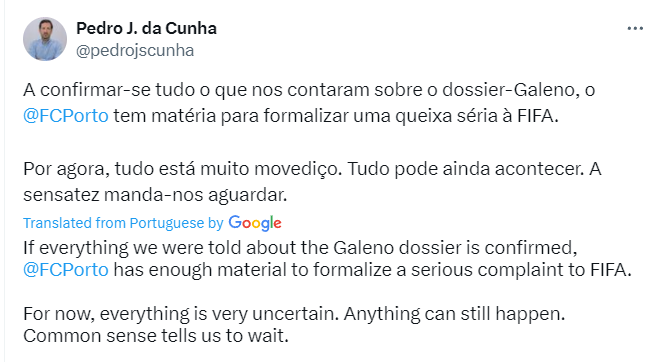The height and width of the screenshot is (362, 655).
Task: Click the phrase 'serious complaint to FIFA'
Action: pos(521,270)
